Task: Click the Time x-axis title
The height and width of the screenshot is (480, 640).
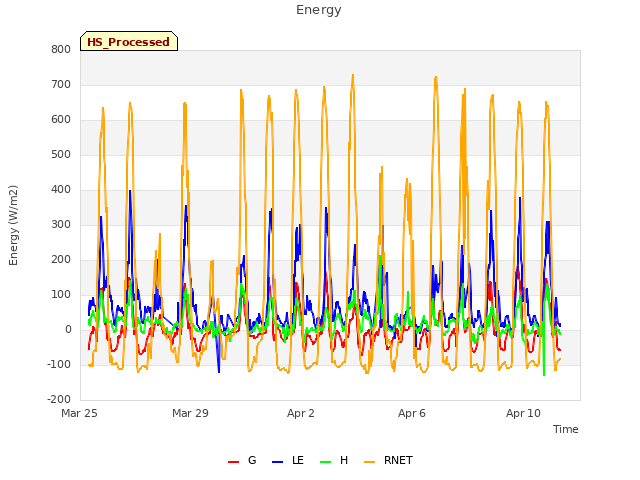Action: click(x=566, y=429)
